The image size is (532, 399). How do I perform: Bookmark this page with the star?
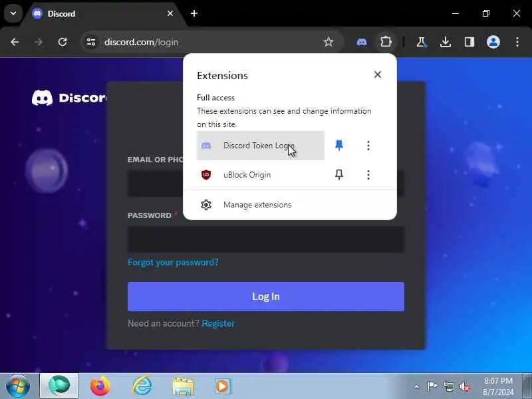pos(329,42)
